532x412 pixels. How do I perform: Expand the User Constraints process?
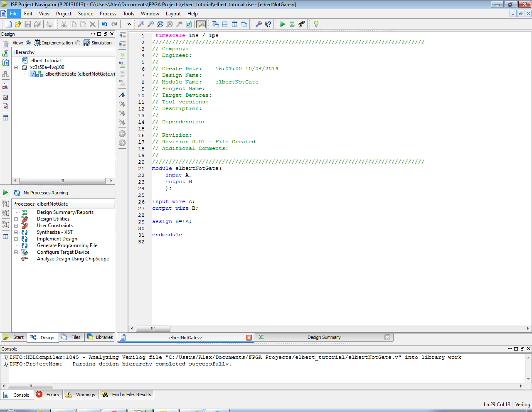[16, 226]
